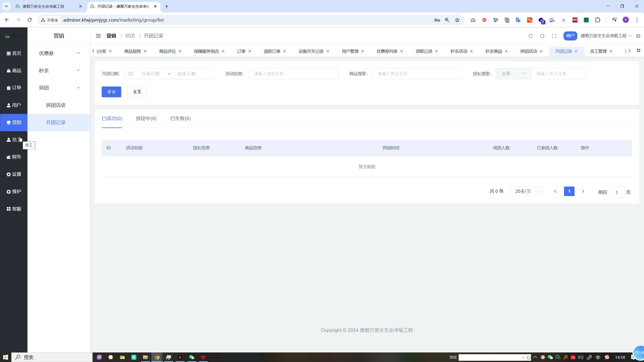Open 20条/页 page size dropdown

click(526, 191)
